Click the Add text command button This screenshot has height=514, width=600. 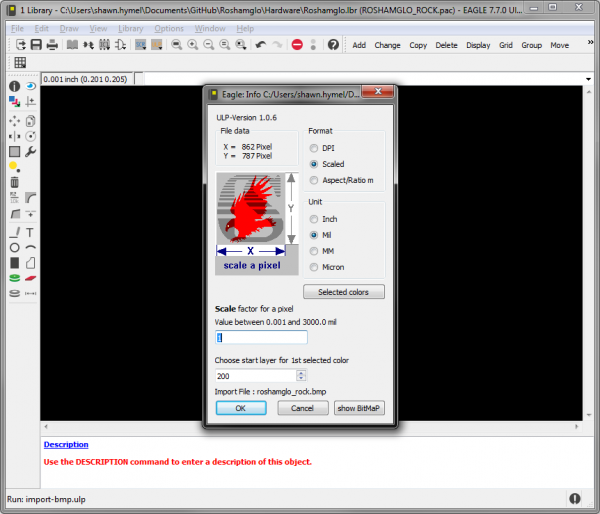click(359, 45)
